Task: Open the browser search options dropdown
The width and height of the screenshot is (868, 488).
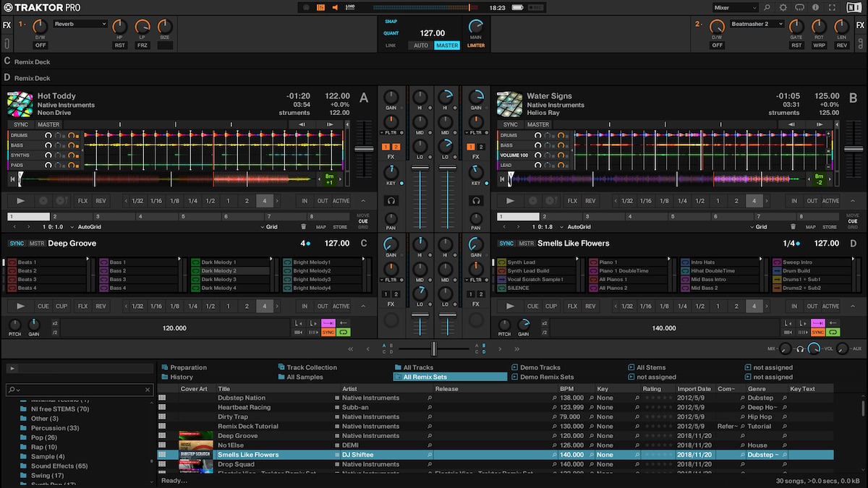Action: 14,390
